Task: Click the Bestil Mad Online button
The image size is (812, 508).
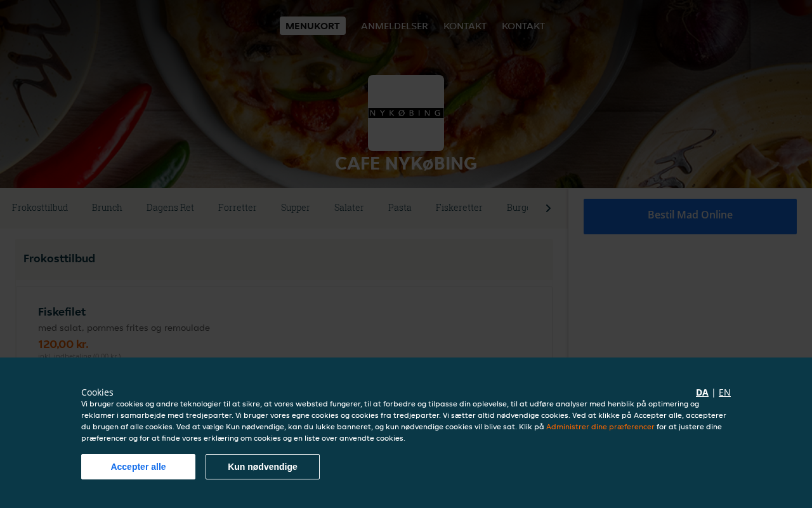Action: point(690,216)
